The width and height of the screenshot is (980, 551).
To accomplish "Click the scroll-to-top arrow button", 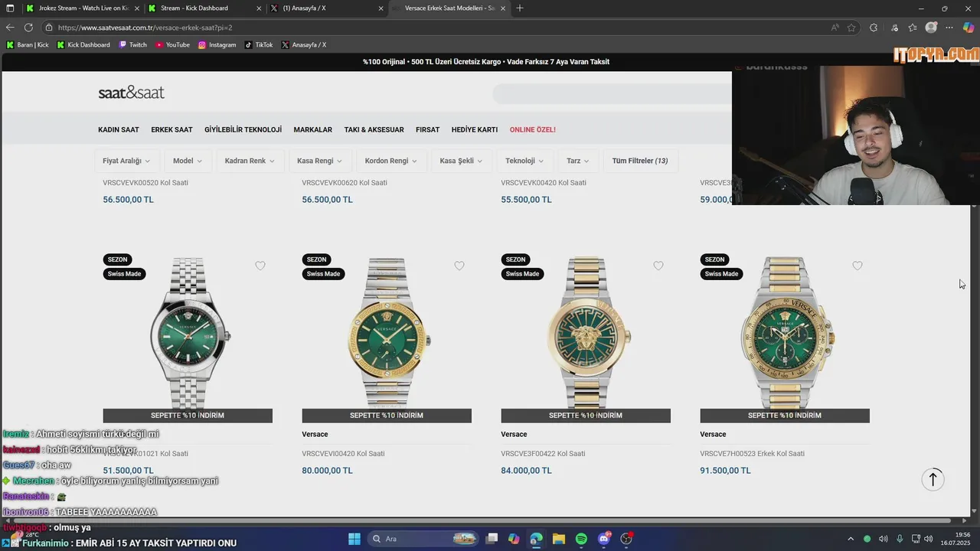I will click(x=933, y=480).
